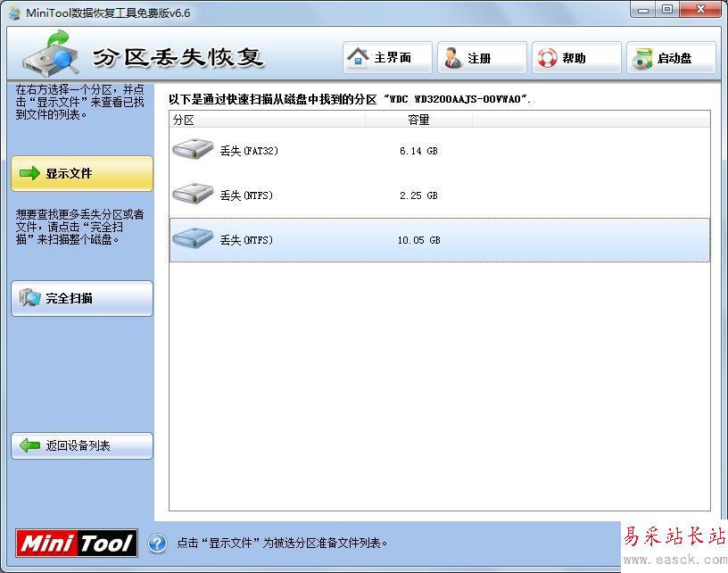The height and width of the screenshot is (573, 728).
Task: Select drive icon of 丢失(FAT32) partition
Action: coord(193,149)
